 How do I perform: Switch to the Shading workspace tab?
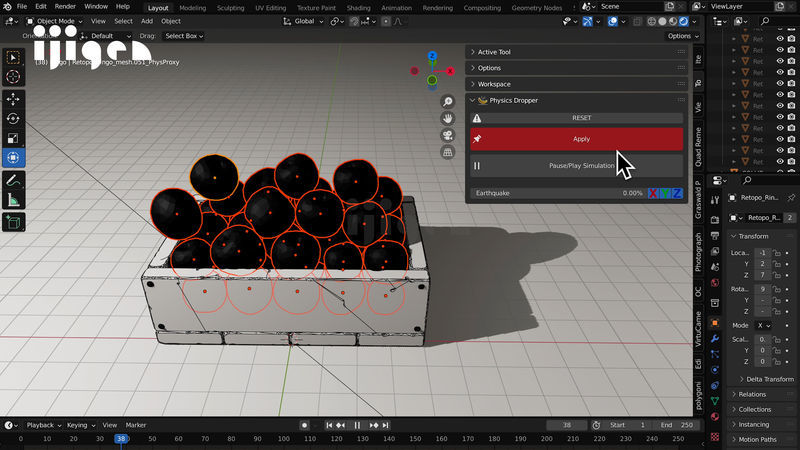(358, 8)
